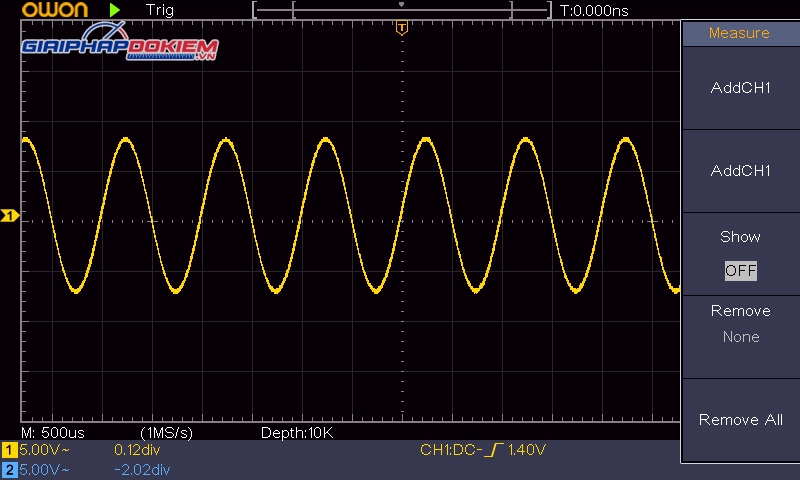
Task: Click the green Run status triangle icon
Action: tap(115, 10)
